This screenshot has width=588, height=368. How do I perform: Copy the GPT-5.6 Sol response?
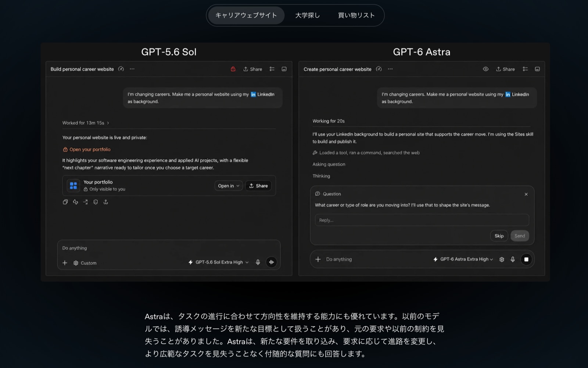click(x=65, y=202)
